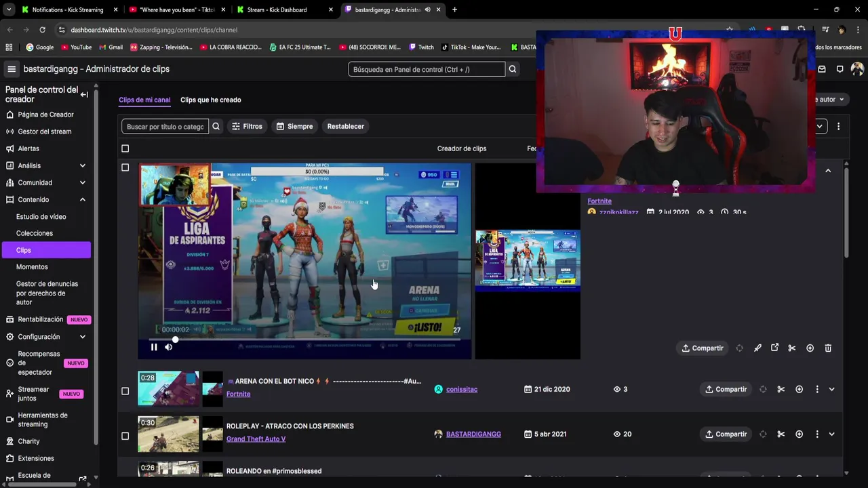The image size is (868, 488).
Task: Open Gestor del stream in sidebar
Action: click(46, 131)
